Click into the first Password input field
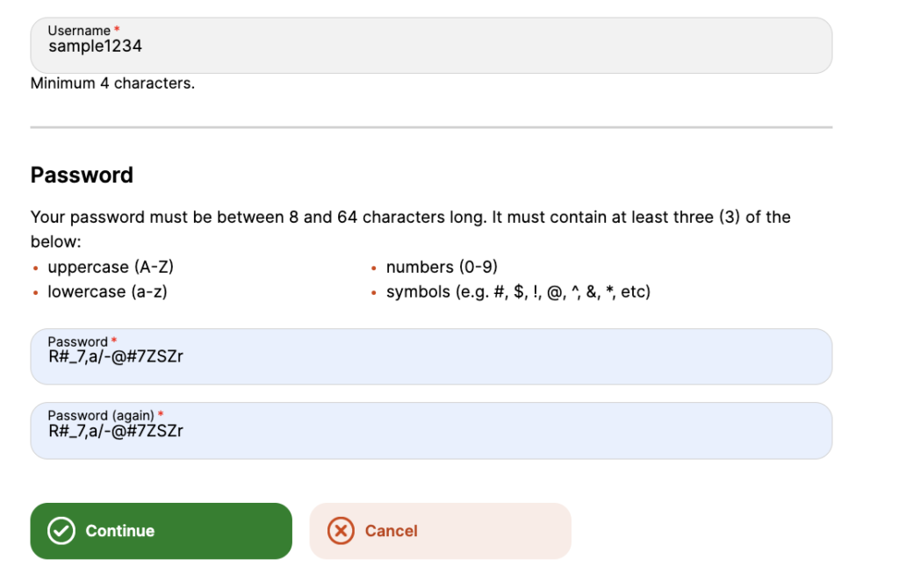The height and width of the screenshot is (588, 899). click(x=430, y=358)
